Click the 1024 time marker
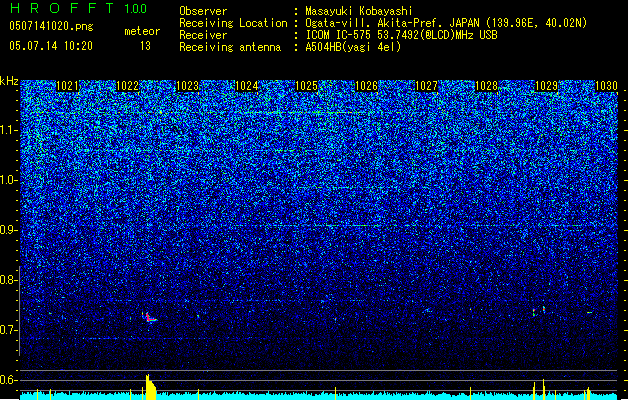This screenshot has width=629, height=400. pyautogui.click(x=247, y=86)
